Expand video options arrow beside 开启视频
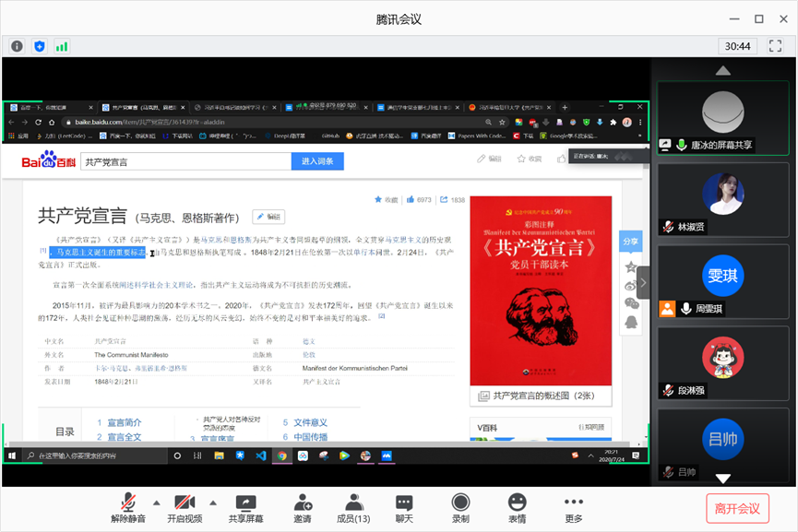 [x=212, y=502]
